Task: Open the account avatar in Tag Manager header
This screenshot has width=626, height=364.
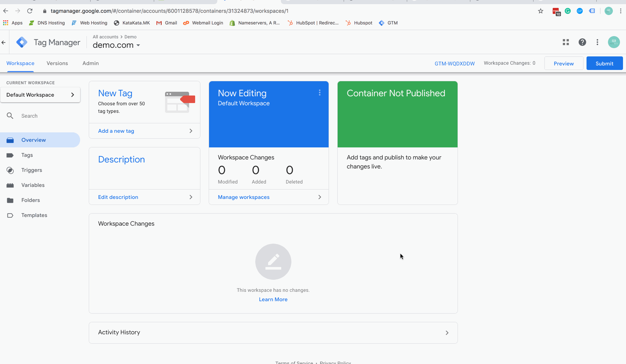Action: point(614,42)
